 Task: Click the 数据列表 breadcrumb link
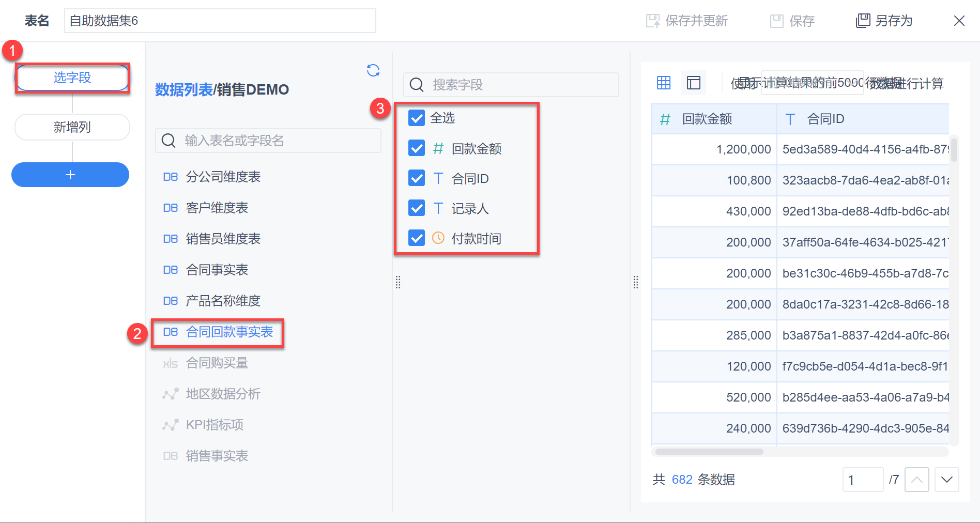point(184,90)
